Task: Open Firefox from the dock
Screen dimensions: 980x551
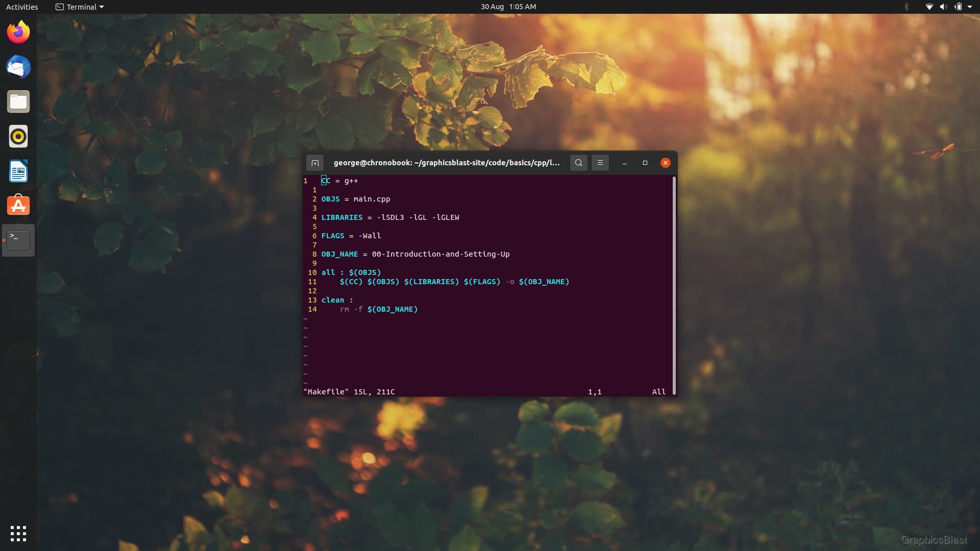Action: click(x=18, y=32)
